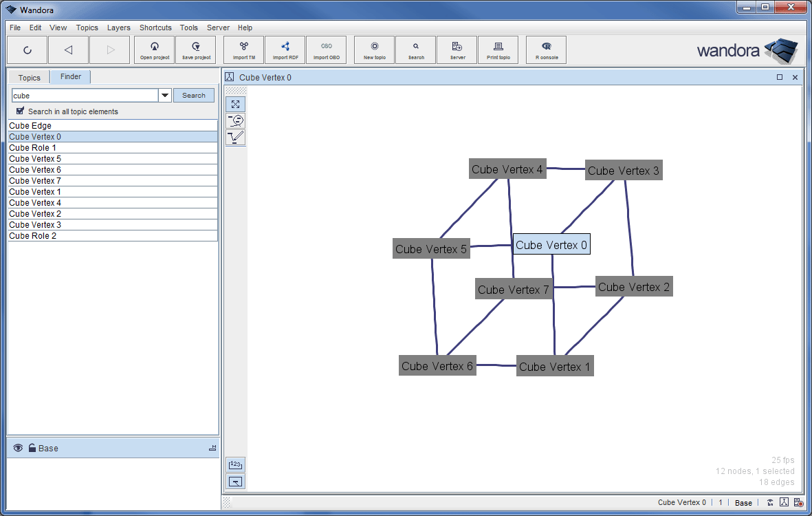The width and height of the screenshot is (812, 516).
Task: Open a project using the Open project icon
Action: click(x=154, y=50)
